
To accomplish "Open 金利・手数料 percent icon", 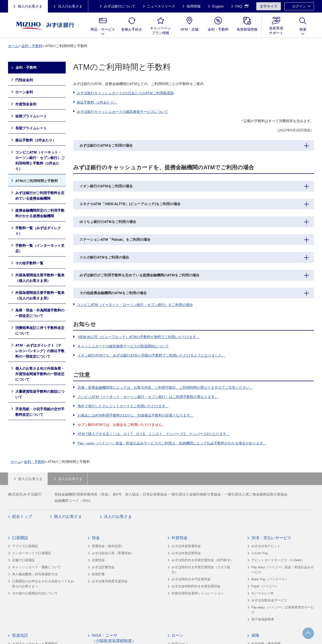I will tap(218, 21).
